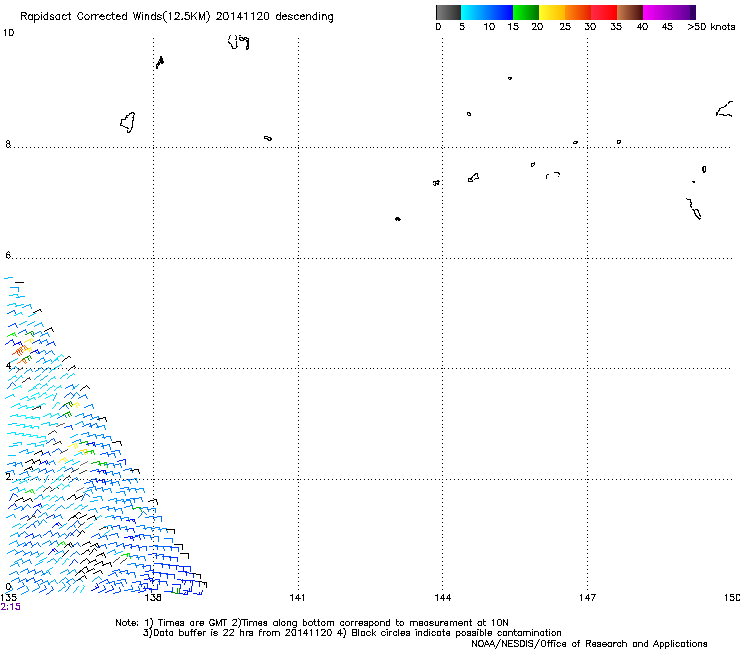The height and width of the screenshot is (650, 740).
Task: Click the gray 0-5 knots color band
Action: pyautogui.click(x=448, y=12)
